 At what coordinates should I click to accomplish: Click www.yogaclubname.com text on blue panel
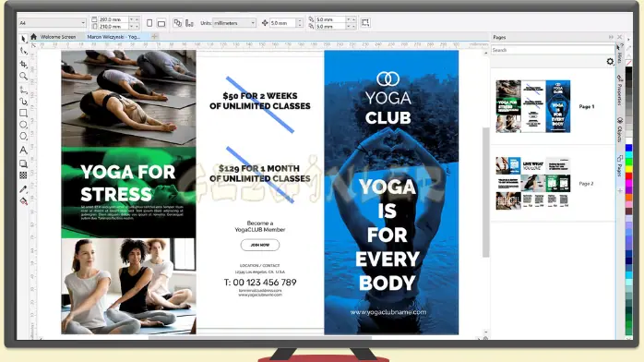pos(388,312)
